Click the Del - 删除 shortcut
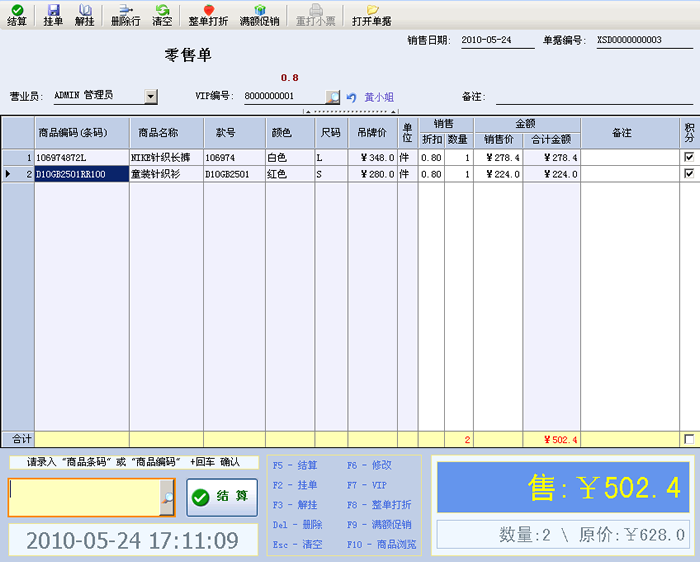This screenshot has width=700, height=562. click(297, 525)
